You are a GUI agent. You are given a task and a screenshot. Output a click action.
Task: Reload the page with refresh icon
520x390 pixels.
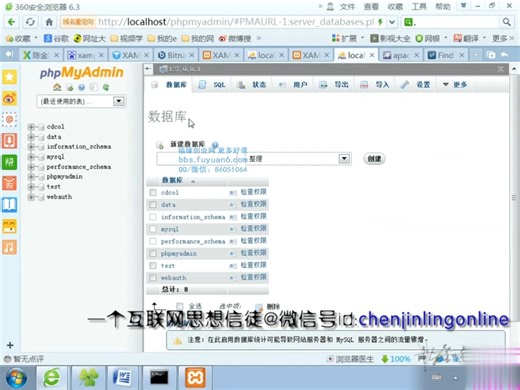click(x=30, y=22)
